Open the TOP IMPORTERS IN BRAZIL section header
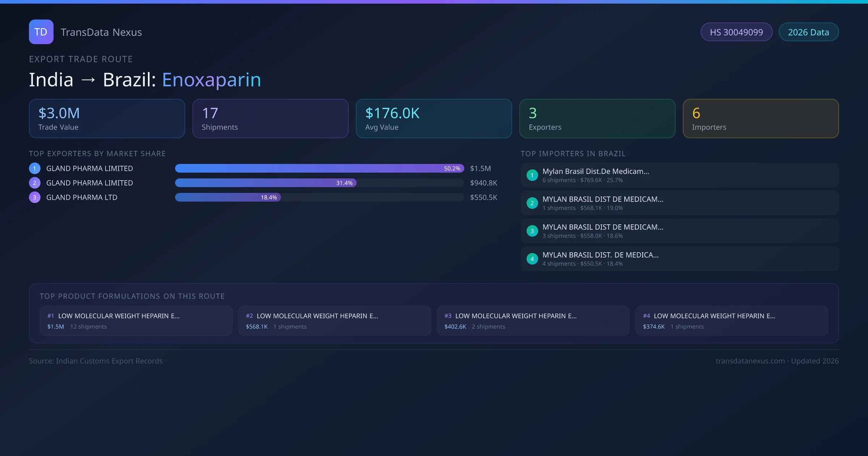The height and width of the screenshot is (456, 868). [573, 153]
